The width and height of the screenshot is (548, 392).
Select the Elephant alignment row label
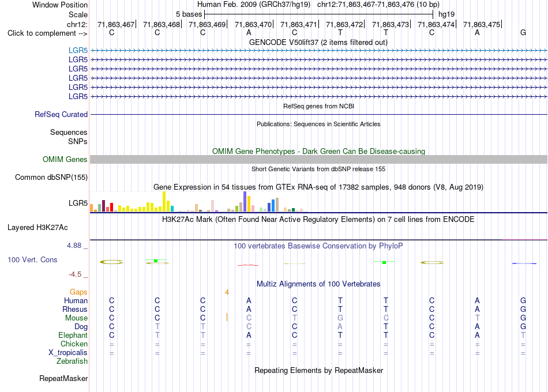point(73,335)
